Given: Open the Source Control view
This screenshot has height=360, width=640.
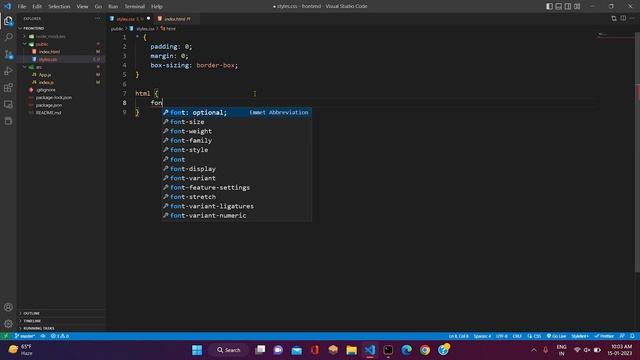Looking at the screenshot, I should tap(8, 54).
